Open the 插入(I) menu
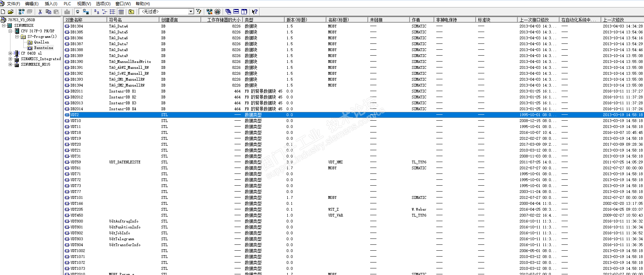 [x=51, y=3]
